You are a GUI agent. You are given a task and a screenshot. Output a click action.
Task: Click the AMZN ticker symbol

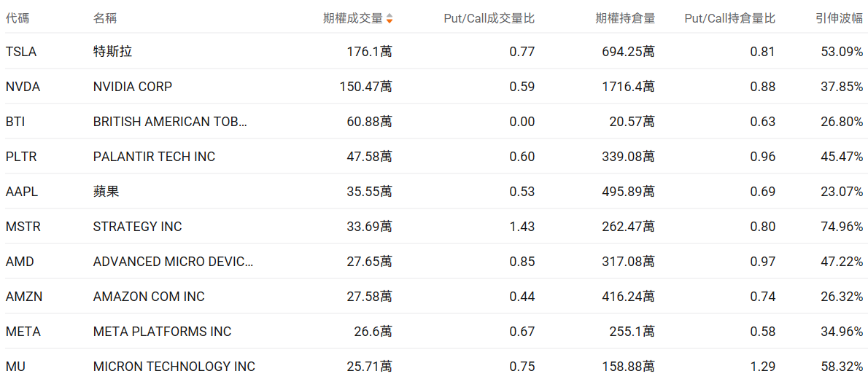(23, 297)
